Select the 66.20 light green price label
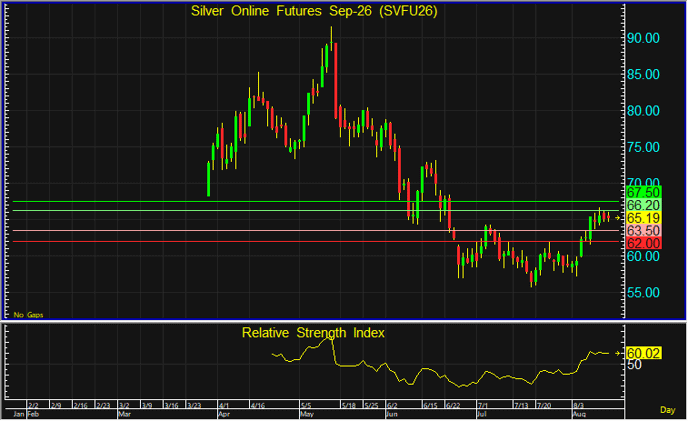Screen dimensions: 688x421 click(643, 205)
